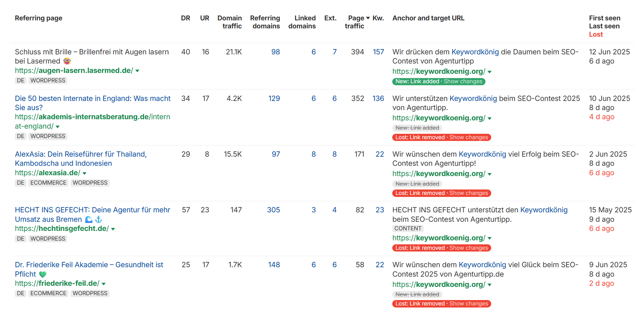Sort by UR column header
This screenshot has height=315, width=644.
(205, 18)
